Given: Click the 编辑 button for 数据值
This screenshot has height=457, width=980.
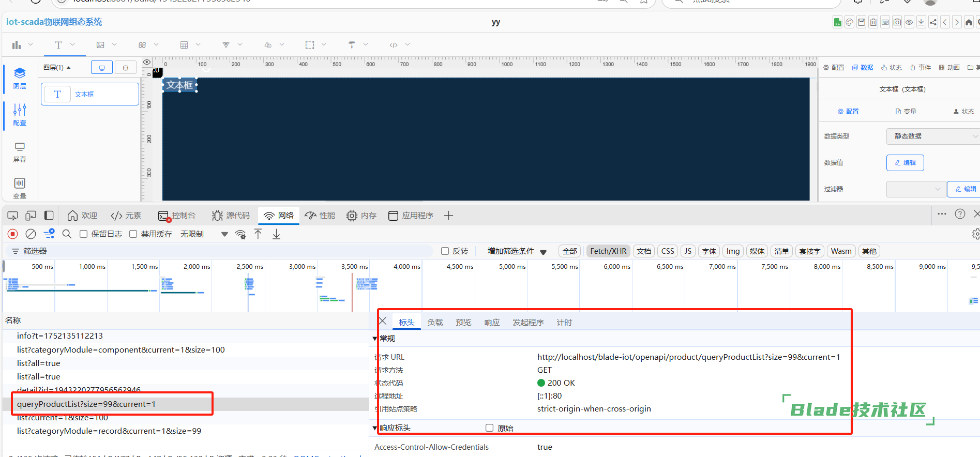Looking at the screenshot, I should (x=905, y=163).
